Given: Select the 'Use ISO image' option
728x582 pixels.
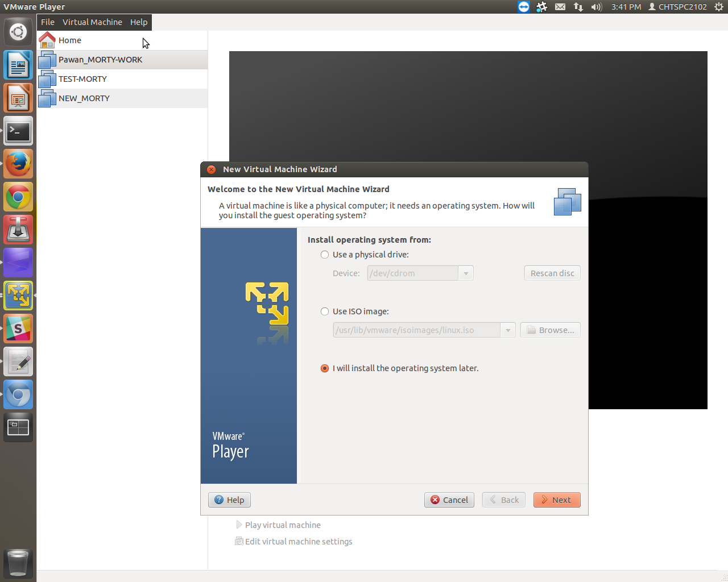Looking at the screenshot, I should pyautogui.click(x=325, y=311).
